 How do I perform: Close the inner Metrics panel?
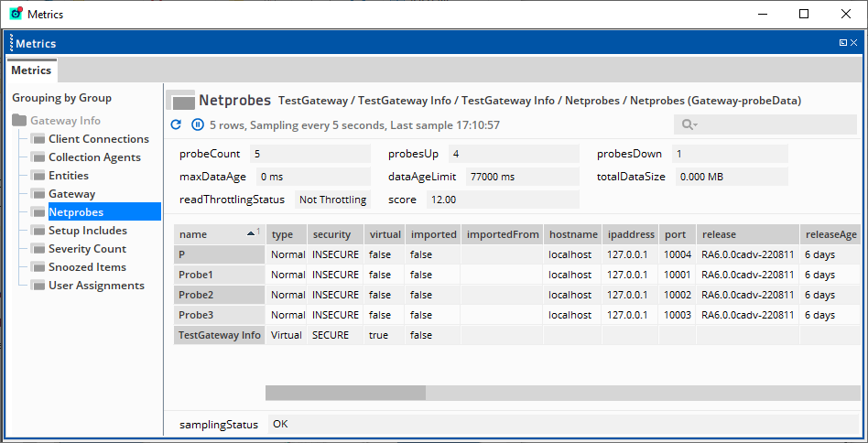pos(854,43)
